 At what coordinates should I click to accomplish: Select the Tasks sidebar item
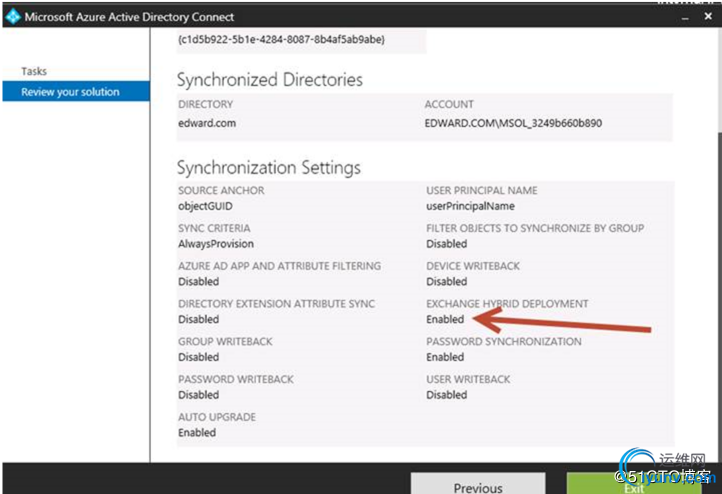(34, 71)
